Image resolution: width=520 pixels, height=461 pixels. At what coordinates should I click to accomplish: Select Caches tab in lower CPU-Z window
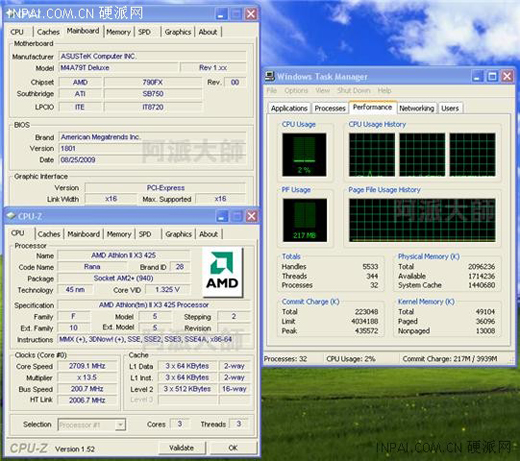click(x=49, y=234)
